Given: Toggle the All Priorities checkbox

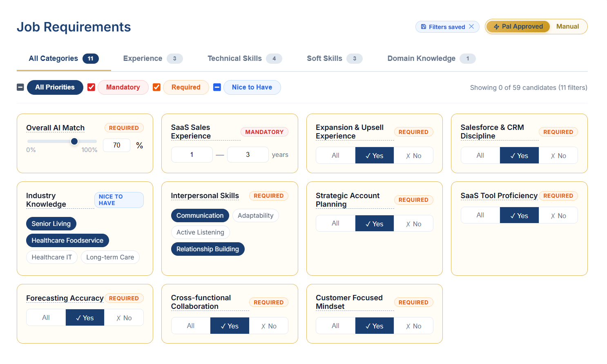Looking at the screenshot, I should [20, 87].
